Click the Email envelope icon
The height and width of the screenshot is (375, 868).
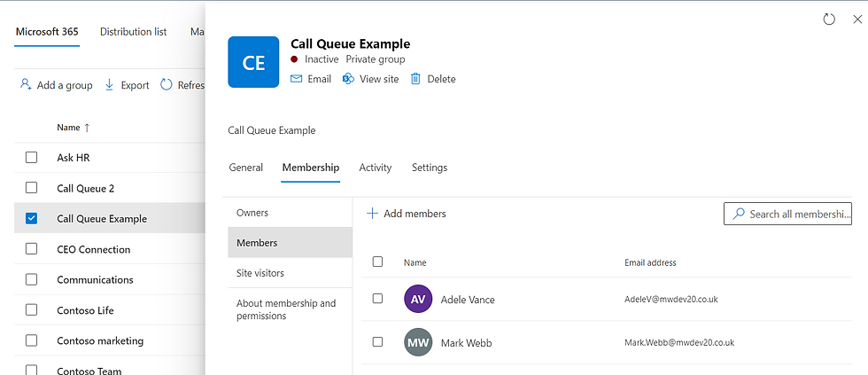tap(297, 79)
